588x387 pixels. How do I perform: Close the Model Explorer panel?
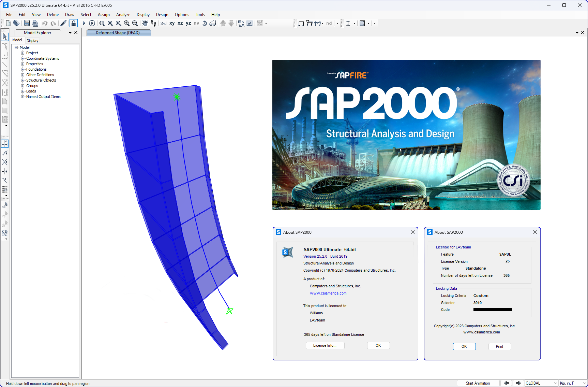[76, 33]
